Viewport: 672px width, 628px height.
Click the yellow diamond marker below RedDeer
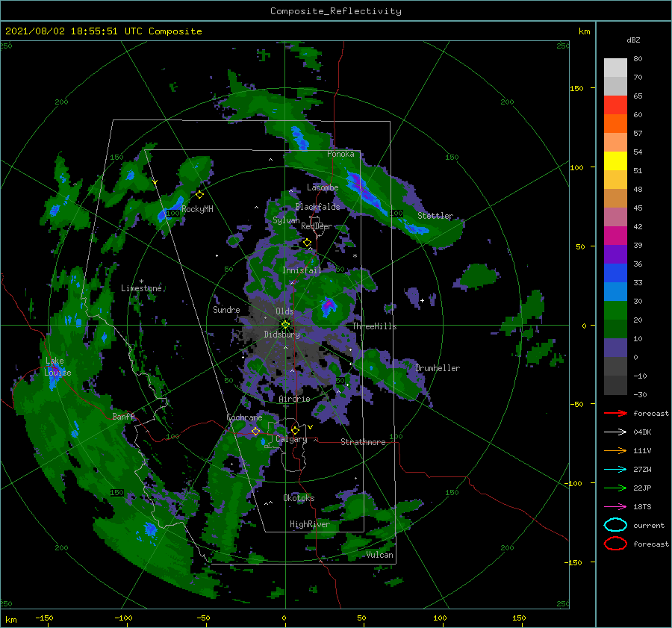coord(307,243)
